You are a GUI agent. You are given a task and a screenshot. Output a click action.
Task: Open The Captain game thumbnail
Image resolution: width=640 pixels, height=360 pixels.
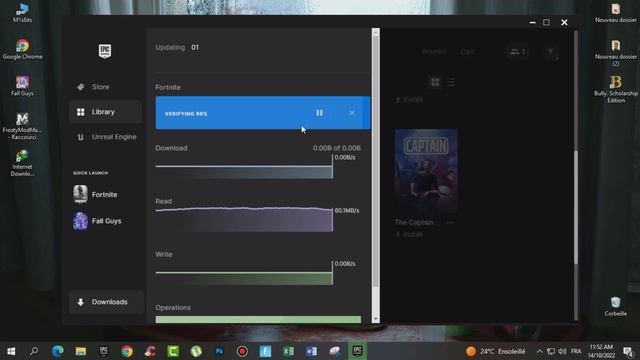[x=426, y=171]
